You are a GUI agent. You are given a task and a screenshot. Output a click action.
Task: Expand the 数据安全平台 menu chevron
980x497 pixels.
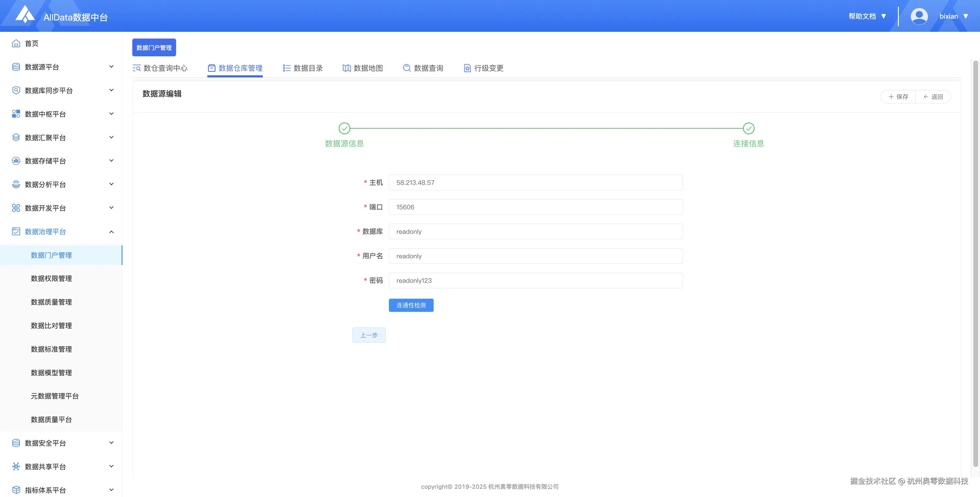pyautogui.click(x=111, y=443)
